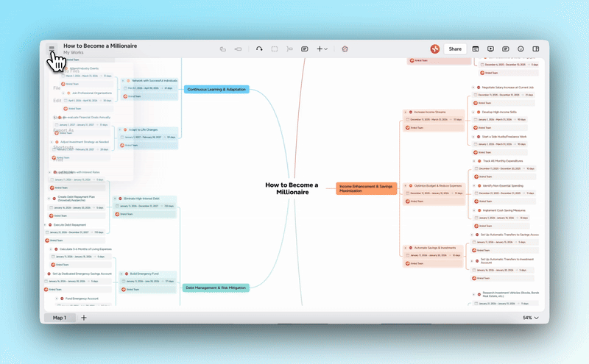Open the hamburger main menu
Viewport: 589px width, 364px height.
(x=52, y=49)
